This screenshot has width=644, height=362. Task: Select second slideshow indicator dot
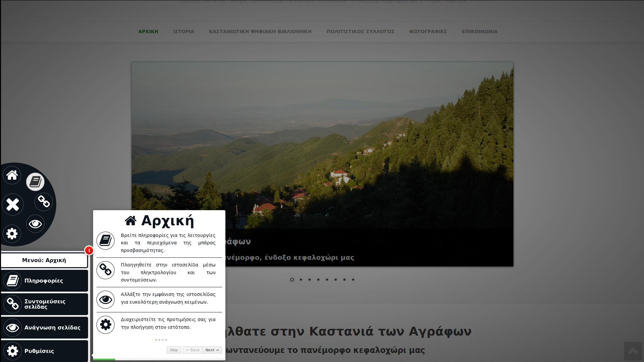coord(301,280)
